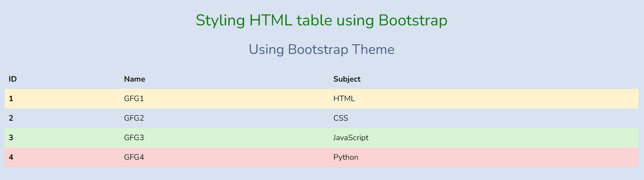Click the word 'Bootstrap' in green title
Viewport: 644px width, 180px height.
pyautogui.click(x=413, y=21)
